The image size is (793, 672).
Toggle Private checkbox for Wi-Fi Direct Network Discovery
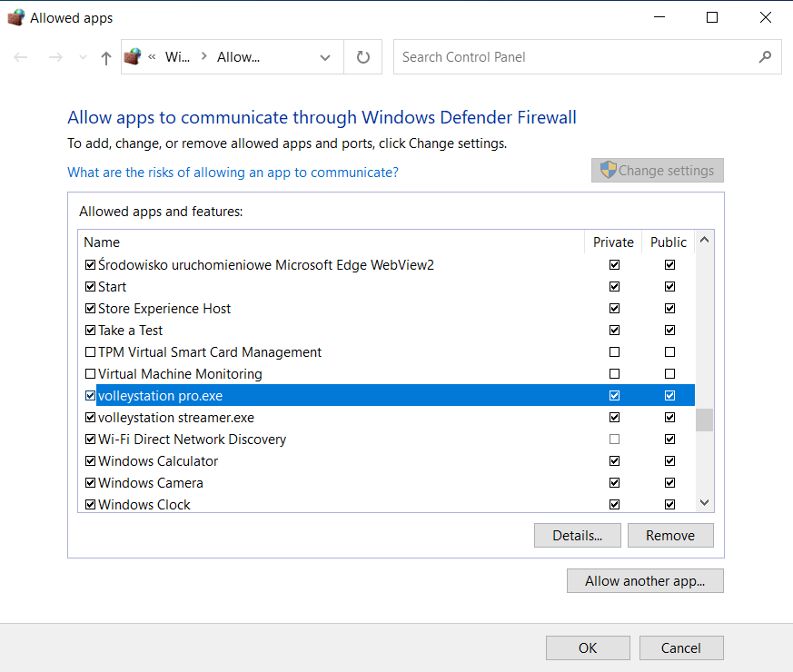pos(615,440)
